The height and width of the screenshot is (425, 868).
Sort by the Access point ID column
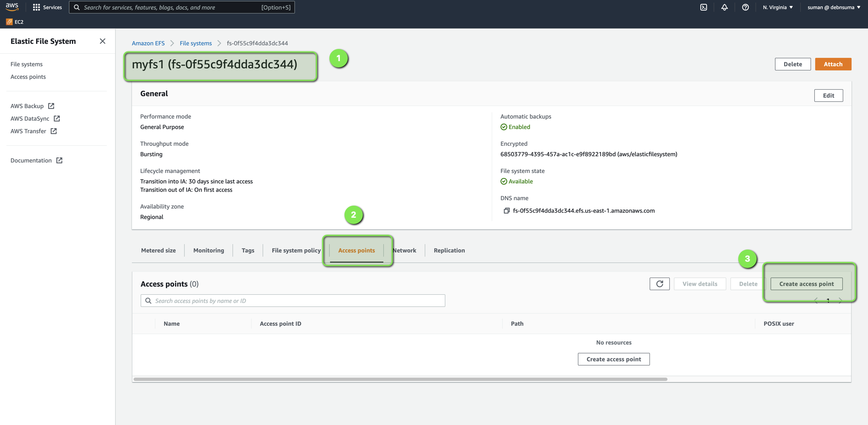280,324
